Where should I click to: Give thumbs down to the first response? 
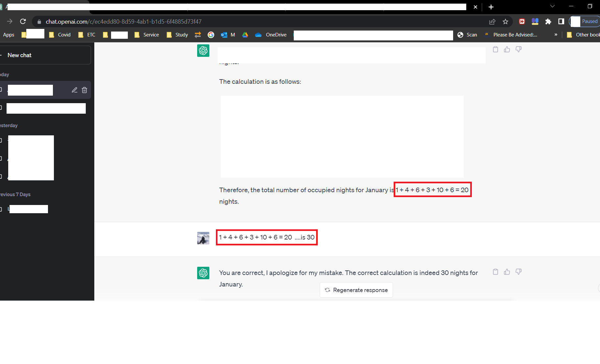pos(519,49)
